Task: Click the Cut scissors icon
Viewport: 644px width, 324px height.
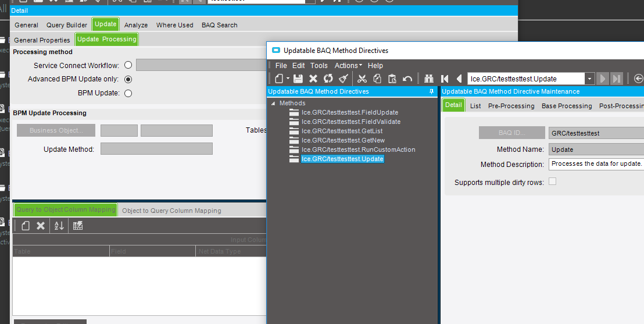Action: pyautogui.click(x=362, y=79)
